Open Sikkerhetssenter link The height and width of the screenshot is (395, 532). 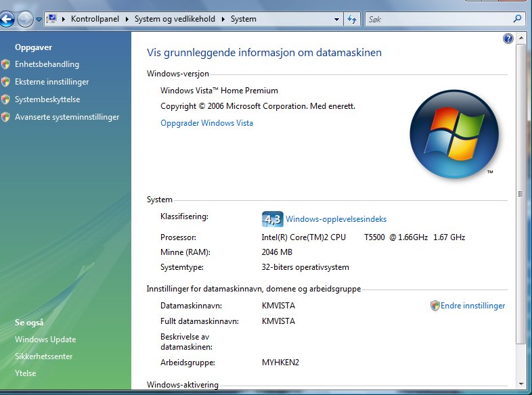(43, 356)
